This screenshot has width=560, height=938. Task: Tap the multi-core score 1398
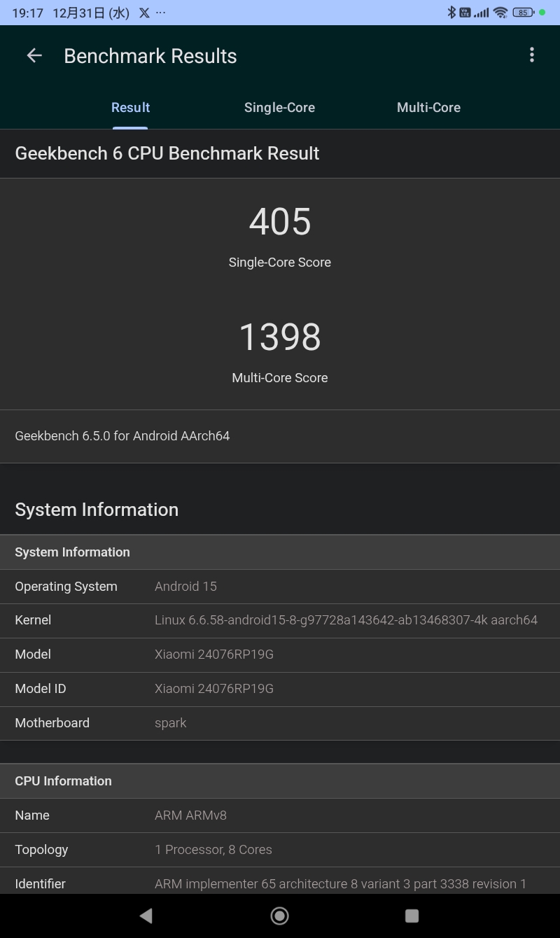[280, 337]
